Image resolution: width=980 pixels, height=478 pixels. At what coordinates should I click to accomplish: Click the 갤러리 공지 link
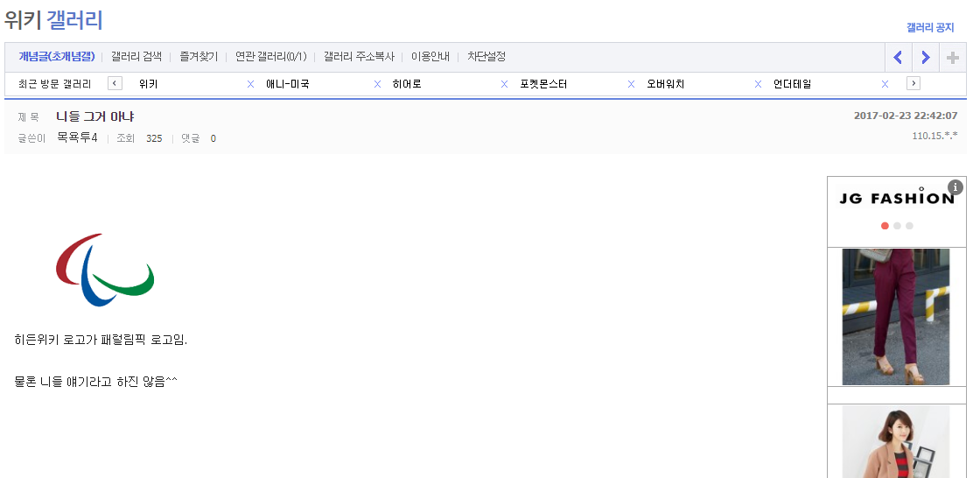click(x=930, y=27)
